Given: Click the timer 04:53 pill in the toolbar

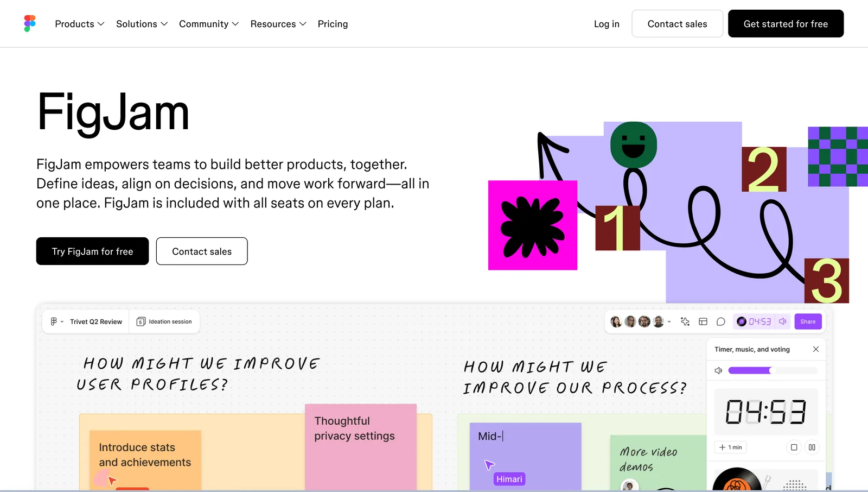Looking at the screenshot, I should point(754,321).
